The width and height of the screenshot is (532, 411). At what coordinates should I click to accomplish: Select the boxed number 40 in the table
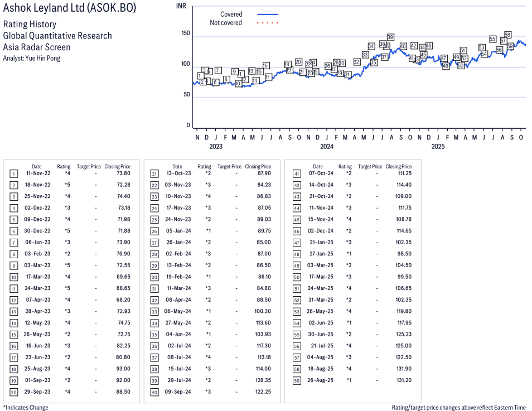154,392
